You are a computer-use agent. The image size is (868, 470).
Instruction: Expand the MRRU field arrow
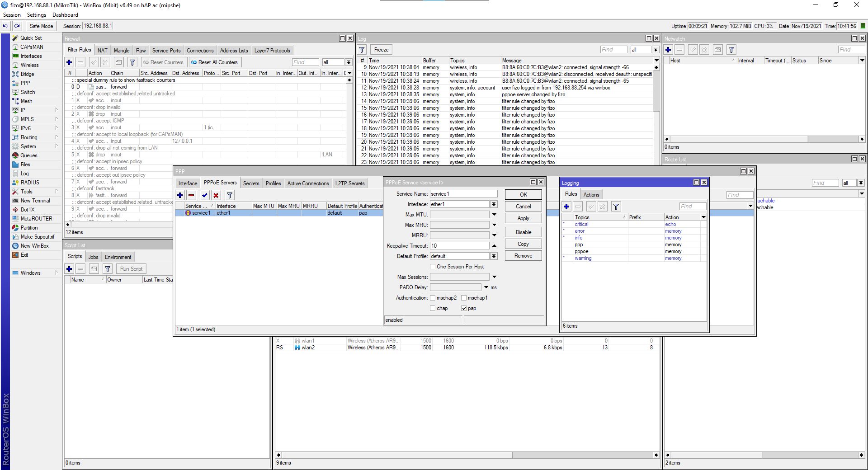494,235
